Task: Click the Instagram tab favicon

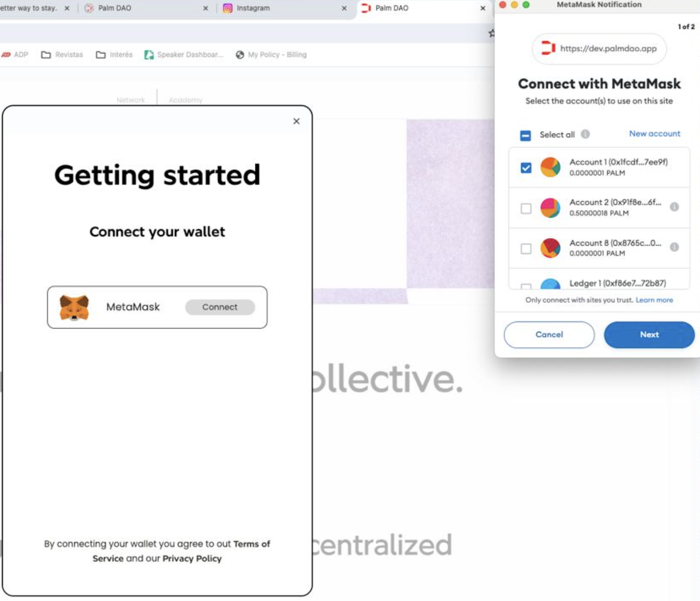Action: 227,8
